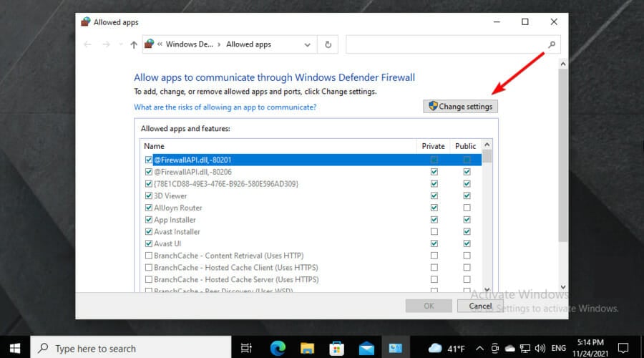The width and height of the screenshot is (644, 358).
Task: Open File Explorer from taskbar
Action: 307,348
